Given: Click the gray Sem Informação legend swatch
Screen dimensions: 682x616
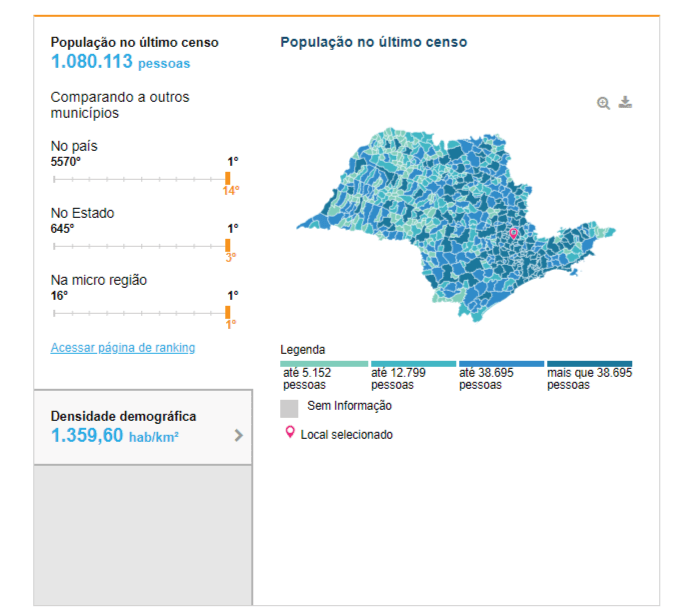Looking at the screenshot, I should [289, 409].
